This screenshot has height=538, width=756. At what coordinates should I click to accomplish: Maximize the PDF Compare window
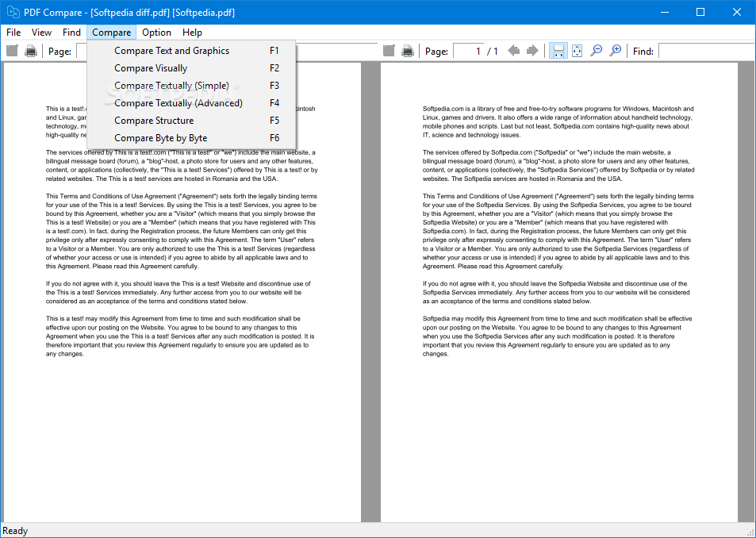(x=700, y=12)
